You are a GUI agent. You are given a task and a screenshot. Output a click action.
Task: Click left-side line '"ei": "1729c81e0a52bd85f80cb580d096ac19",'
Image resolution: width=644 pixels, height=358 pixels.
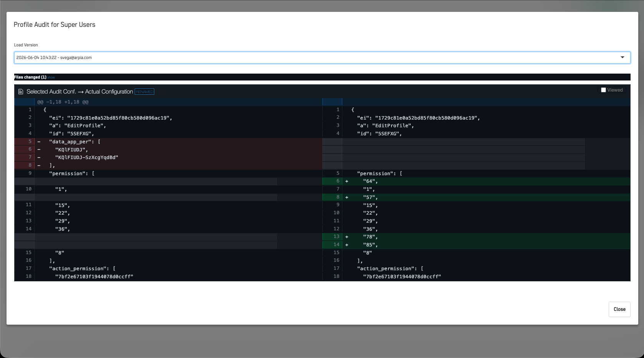111,118
